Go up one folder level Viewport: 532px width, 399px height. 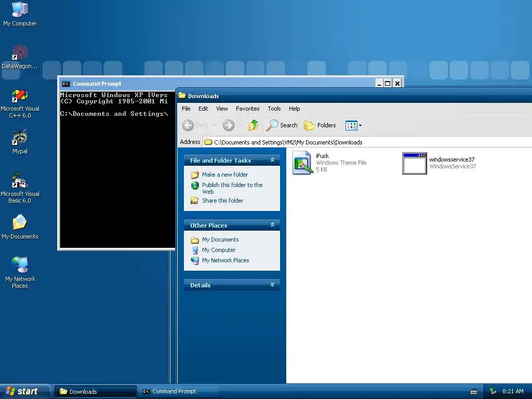[253, 125]
